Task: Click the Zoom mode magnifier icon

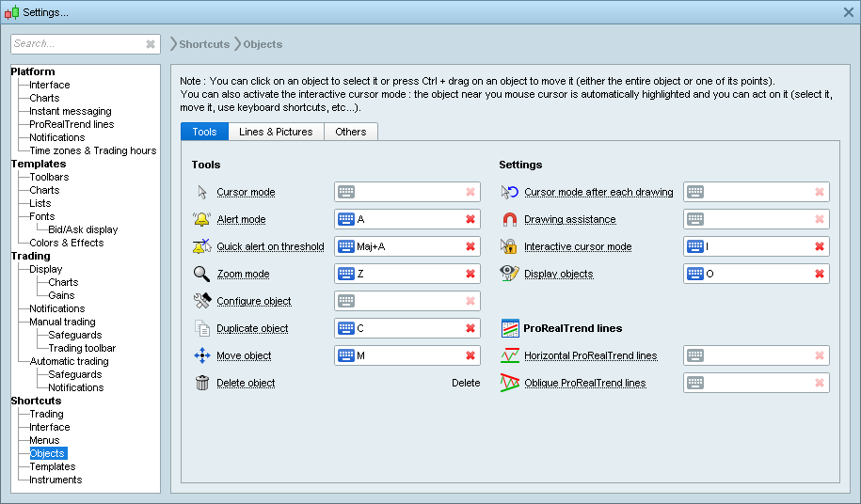Action: (201, 275)
